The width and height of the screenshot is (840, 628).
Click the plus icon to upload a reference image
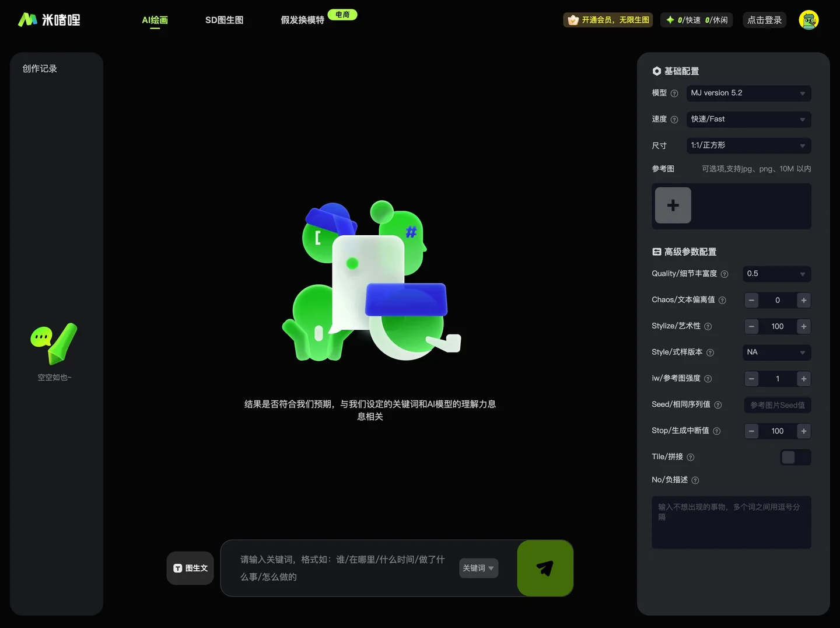(x=673, y=205)
